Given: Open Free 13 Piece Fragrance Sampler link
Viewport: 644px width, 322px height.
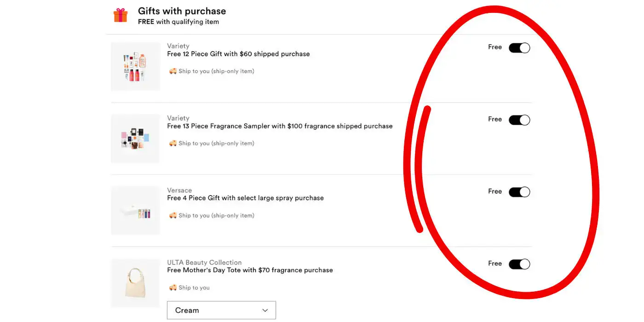Looking at the screenshot, I should point(280,126).
